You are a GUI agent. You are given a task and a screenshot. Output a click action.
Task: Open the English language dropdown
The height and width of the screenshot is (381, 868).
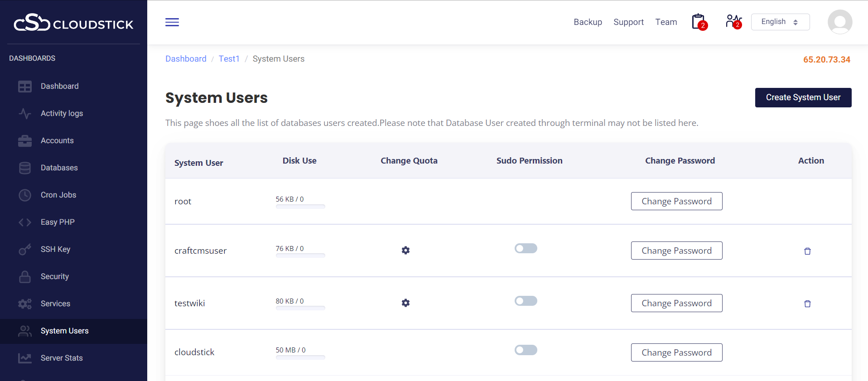[x=780, y=22]
